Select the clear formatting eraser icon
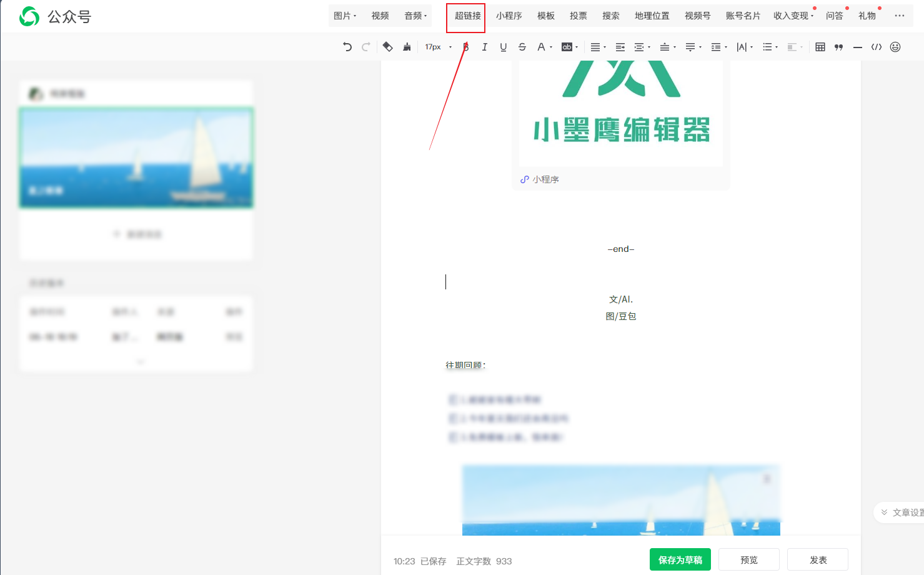The height and width of the screenshot is (575, 924). 388,47
